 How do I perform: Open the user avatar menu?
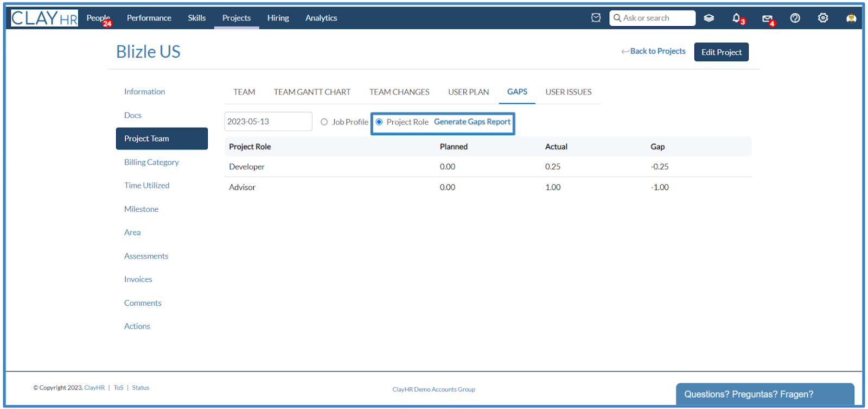click(851, 18)
